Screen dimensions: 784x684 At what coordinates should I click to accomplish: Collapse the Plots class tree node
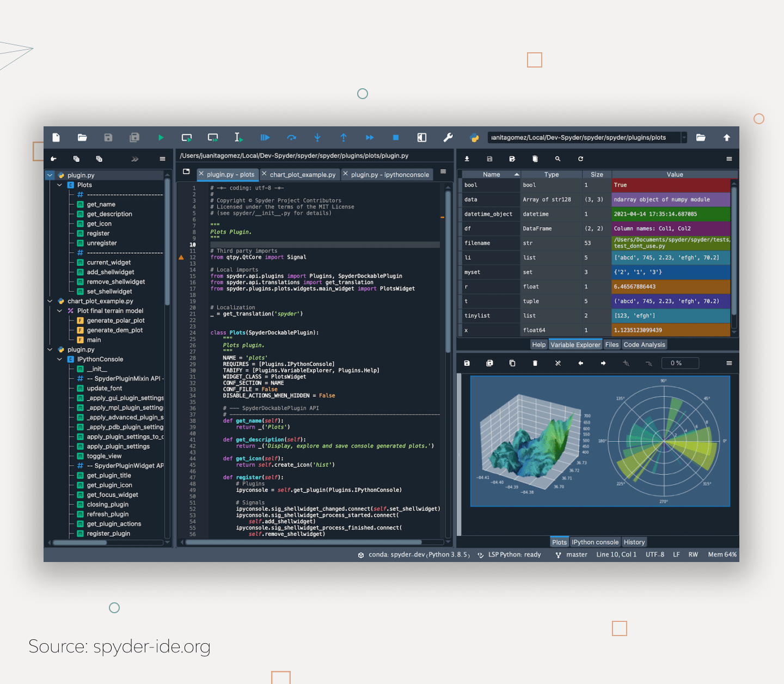click(x=60, y=185)
